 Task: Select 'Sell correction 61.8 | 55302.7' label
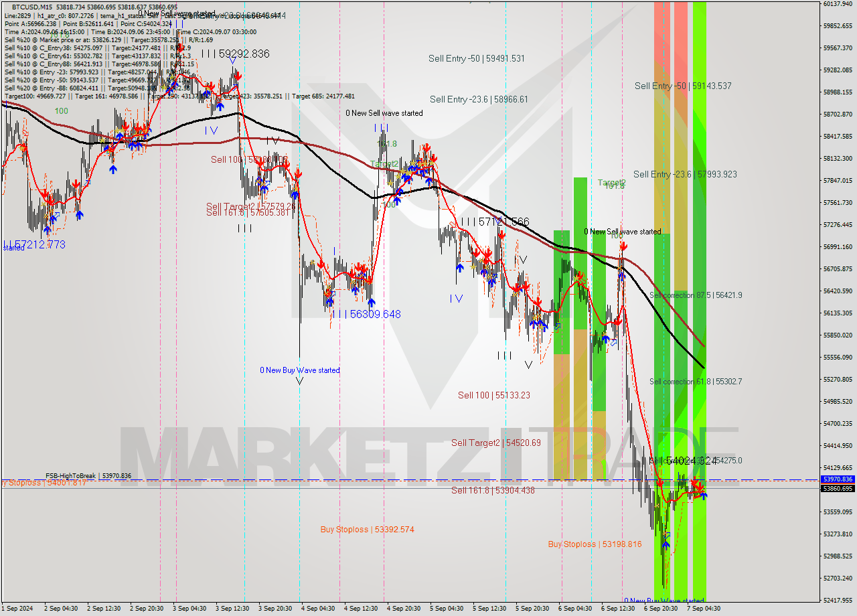(x=696, y=382)
